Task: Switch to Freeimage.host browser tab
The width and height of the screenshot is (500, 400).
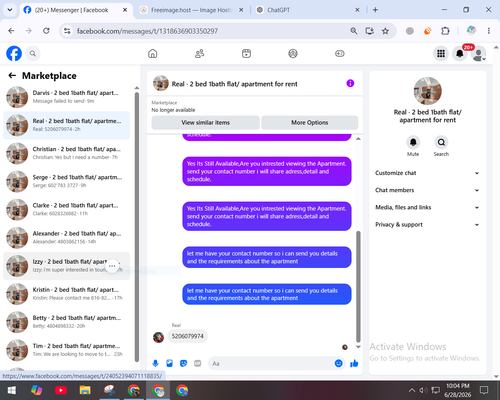Action: click(192, 10)
